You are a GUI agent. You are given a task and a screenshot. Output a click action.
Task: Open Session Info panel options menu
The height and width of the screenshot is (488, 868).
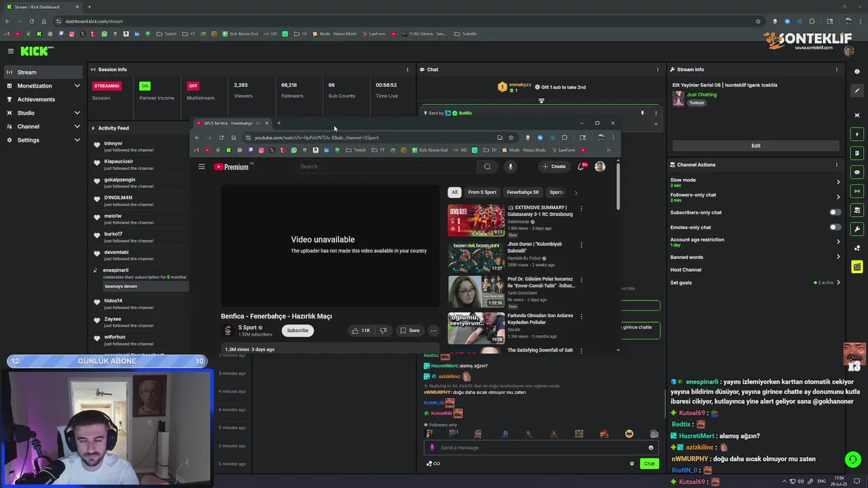408,69
